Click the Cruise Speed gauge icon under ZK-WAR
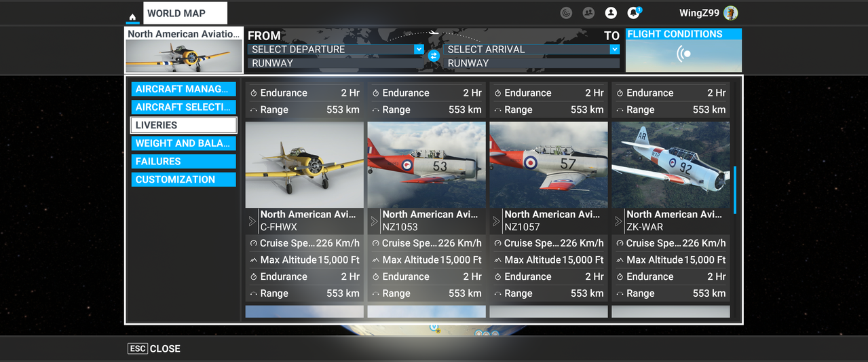 pyautogui.click(x=620, y=243)
